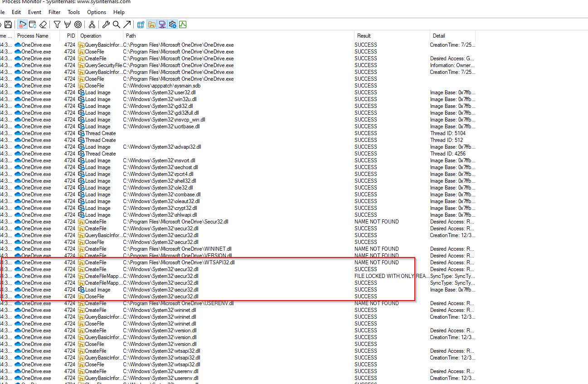Screen dimensions: 588x384
Task: Toggle Show Registry Activity icon
Action: pyautogui.click(x=141, y=24)
